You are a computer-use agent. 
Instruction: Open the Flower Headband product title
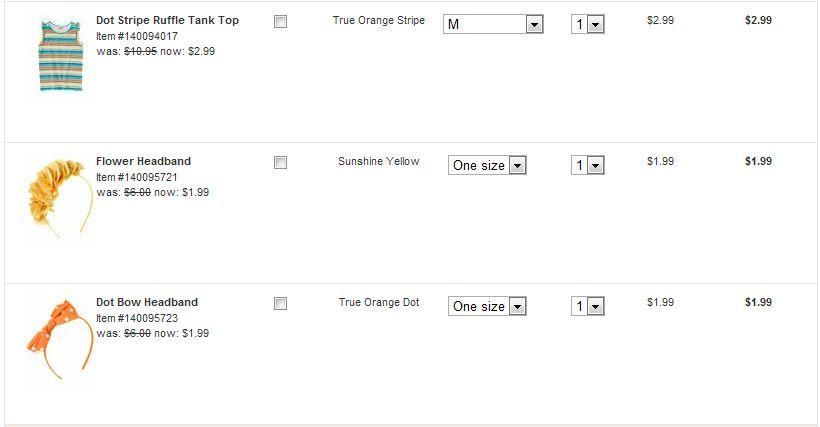[x=143, y=161]
